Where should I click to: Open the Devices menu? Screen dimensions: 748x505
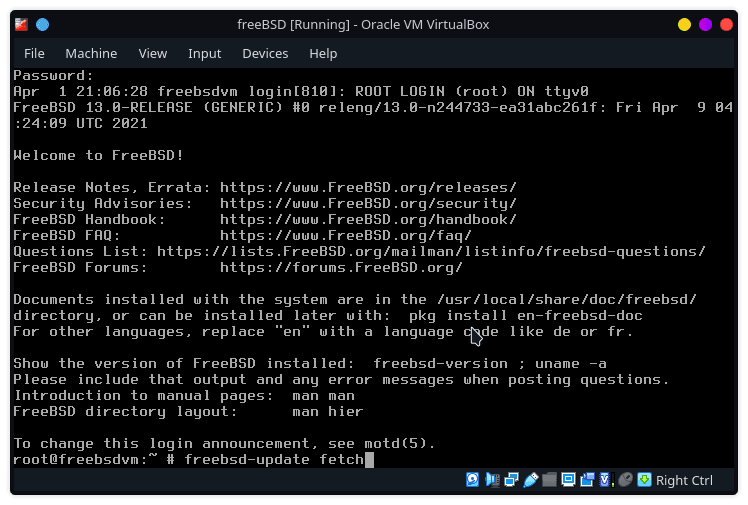click(265, 53)
